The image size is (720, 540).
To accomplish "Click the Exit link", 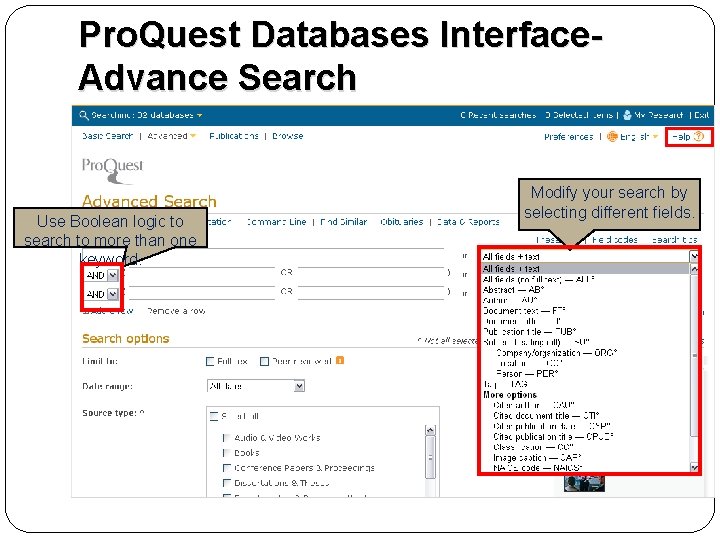I will 702,115.
